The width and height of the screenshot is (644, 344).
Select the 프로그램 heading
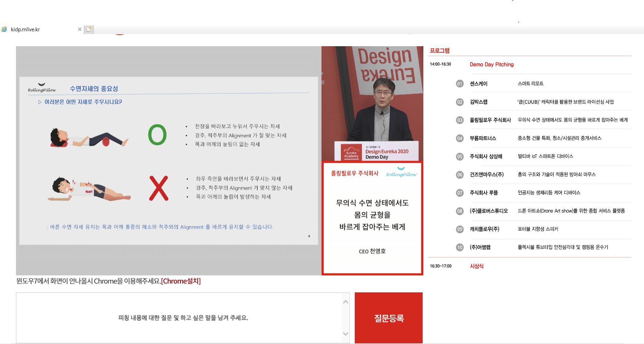point(440,51)
